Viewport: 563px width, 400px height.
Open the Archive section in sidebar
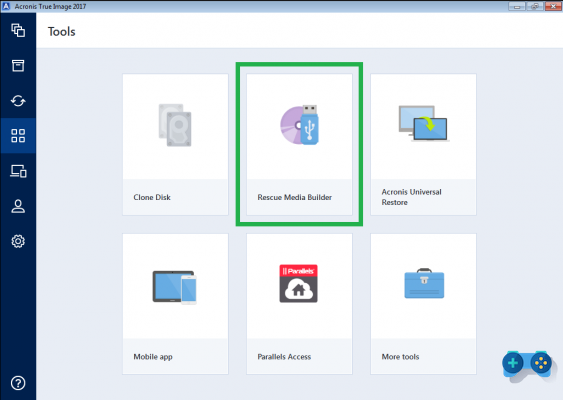(x=18, y=65)
